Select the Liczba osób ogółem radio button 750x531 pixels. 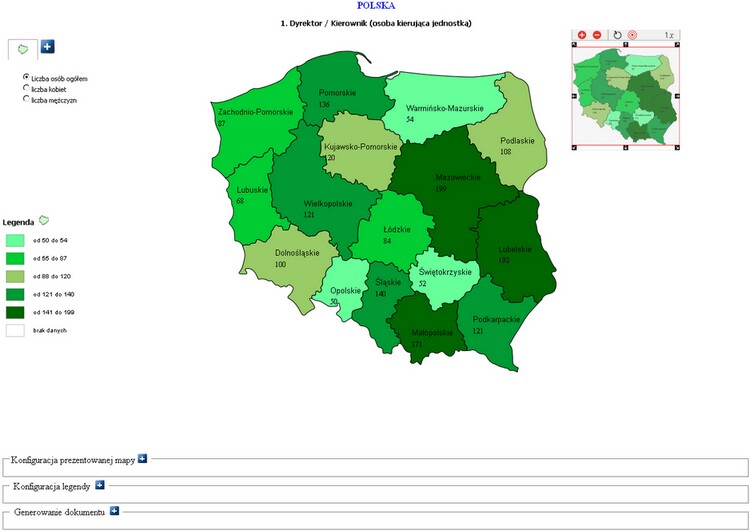coord(27,76)
